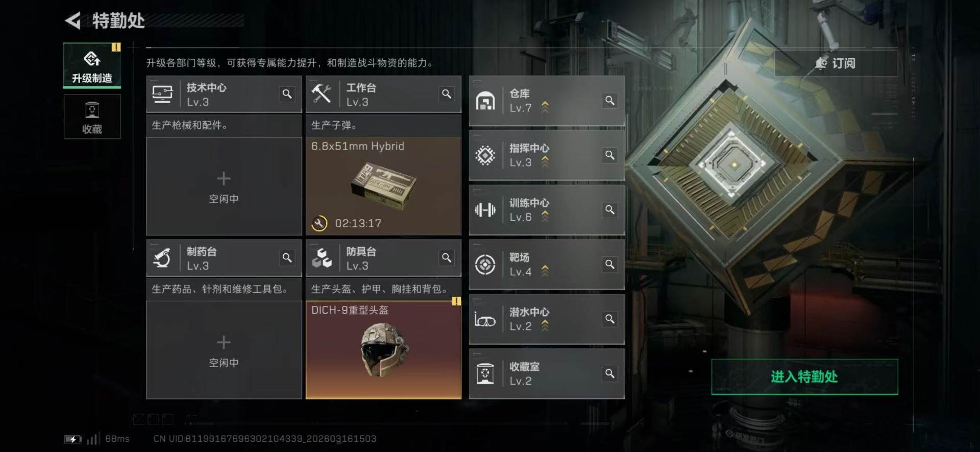The image size is (980, 452).
Task: Click the 靶场 magnifier icon
Action: [x=610, y=265]
